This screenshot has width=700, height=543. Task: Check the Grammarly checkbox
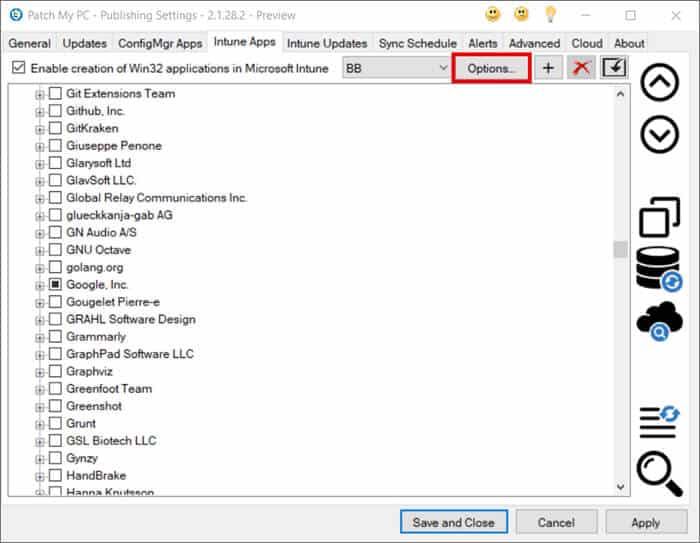[x=55, y=337]
